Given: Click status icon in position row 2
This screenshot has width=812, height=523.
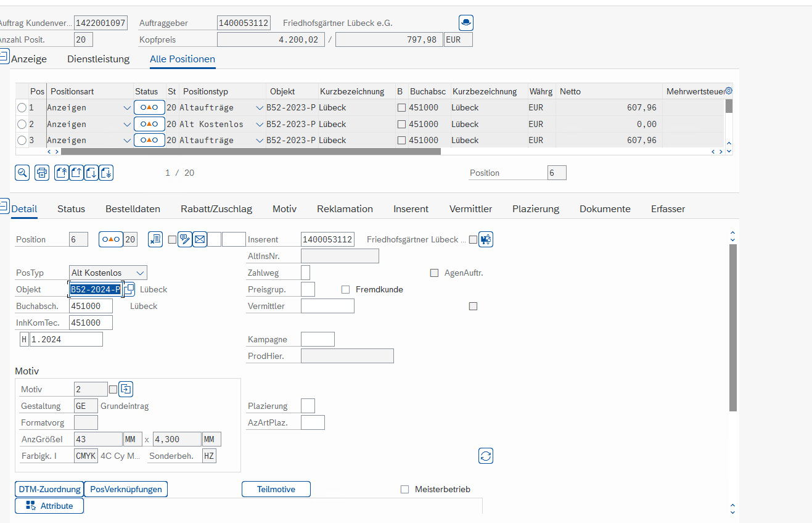Looking at the screenshot, I should [149, 124].
